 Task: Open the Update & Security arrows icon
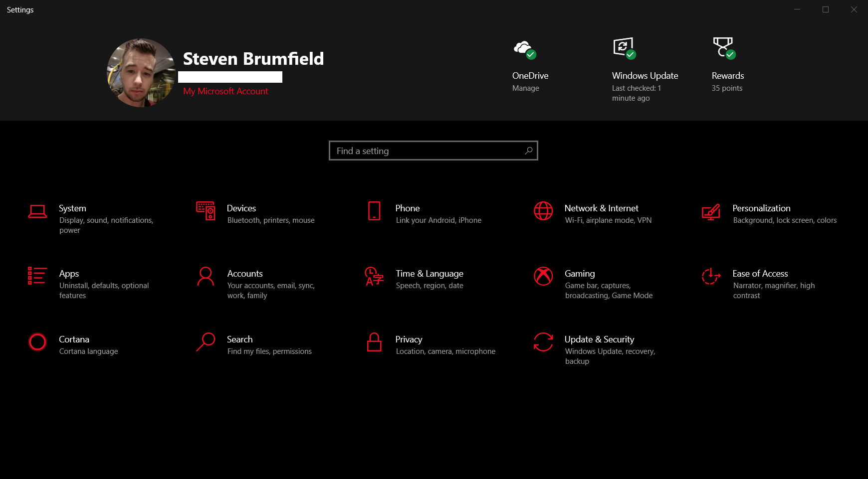point(543,342)
